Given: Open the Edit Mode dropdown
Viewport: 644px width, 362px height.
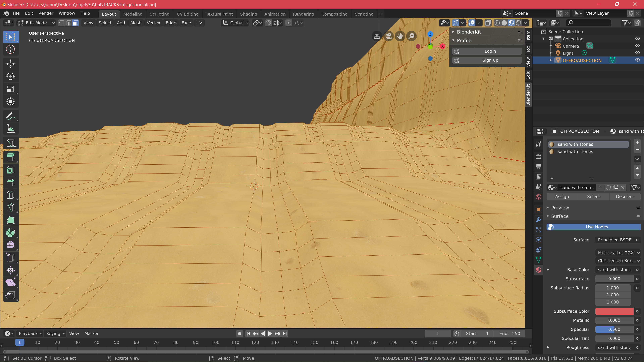Looking at the screenshot, I should click(36, 23).
